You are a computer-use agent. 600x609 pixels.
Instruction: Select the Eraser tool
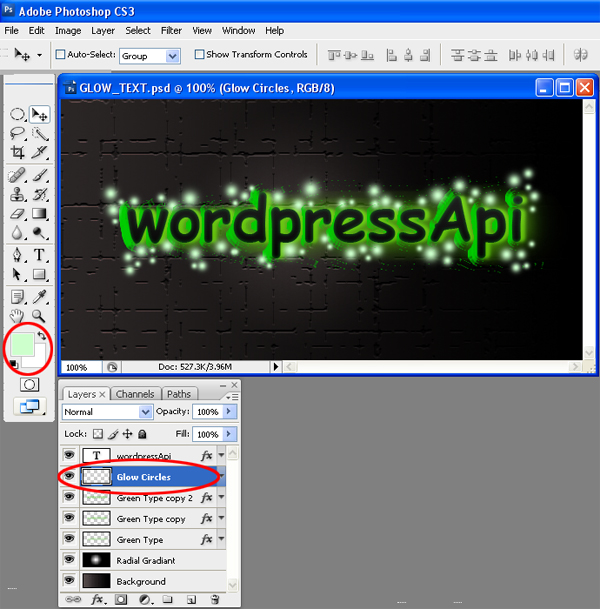[17, 213]
